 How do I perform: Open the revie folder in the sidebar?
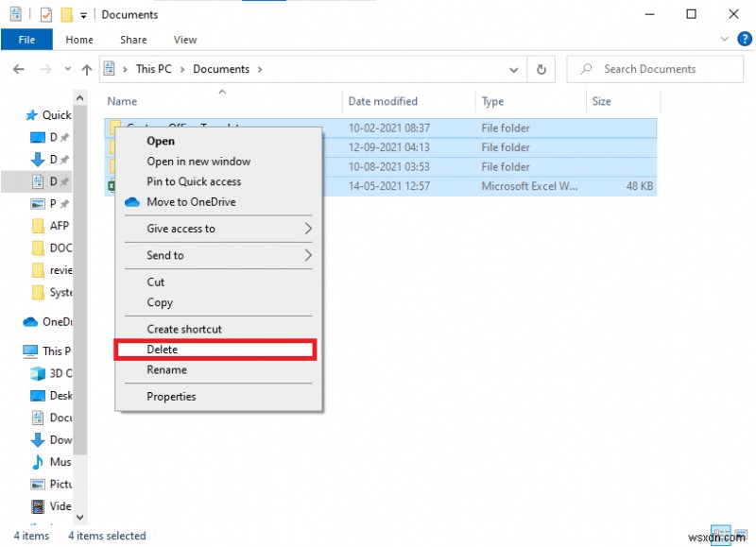coord(52,270)
